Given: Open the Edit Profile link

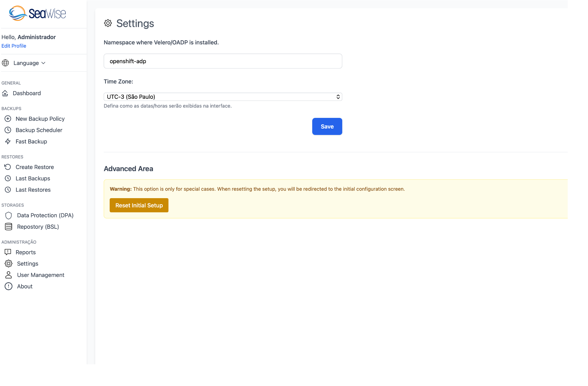Looking at the screenshot, I should (14, 46).
